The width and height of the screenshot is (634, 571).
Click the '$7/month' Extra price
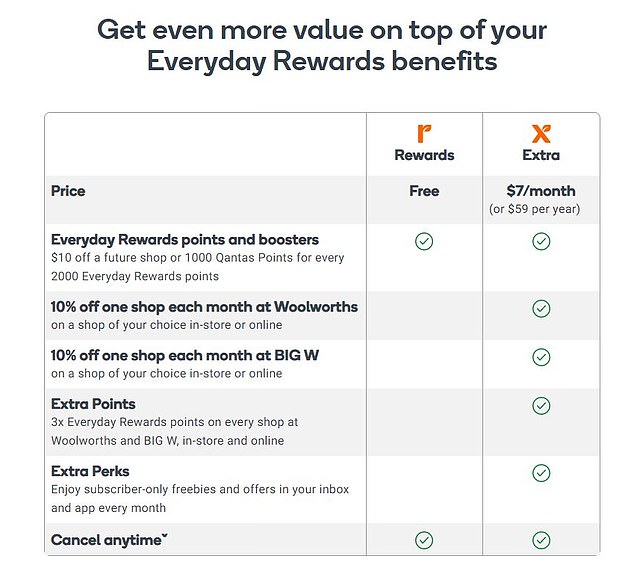(x=541, y=191)
